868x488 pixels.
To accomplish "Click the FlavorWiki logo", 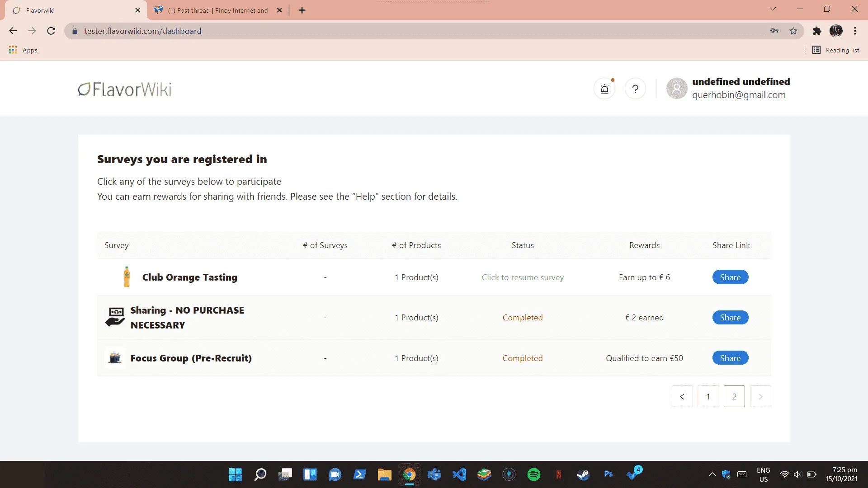I will [x=125, y=89].
